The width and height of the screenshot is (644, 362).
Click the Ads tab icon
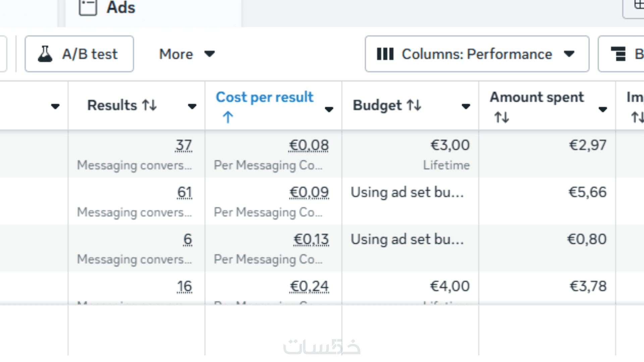pos(88,7)
